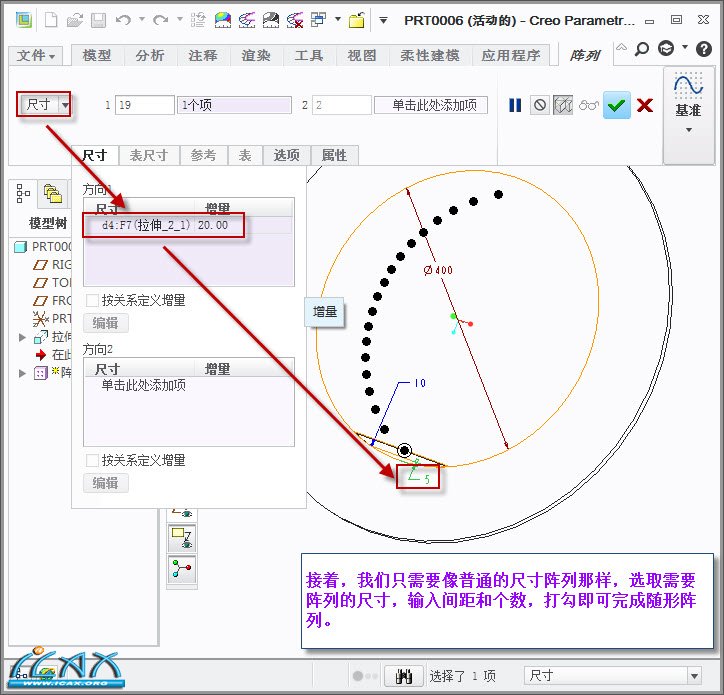724x695 pixels.
Task: Cancel the pattern with the red X
Action: 644,105
